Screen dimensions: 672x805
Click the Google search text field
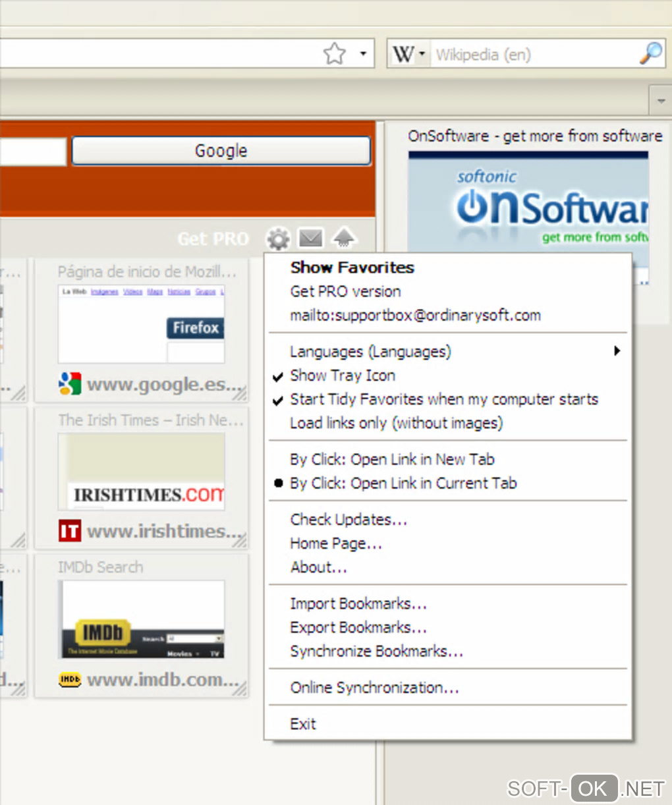pos(33,151)
